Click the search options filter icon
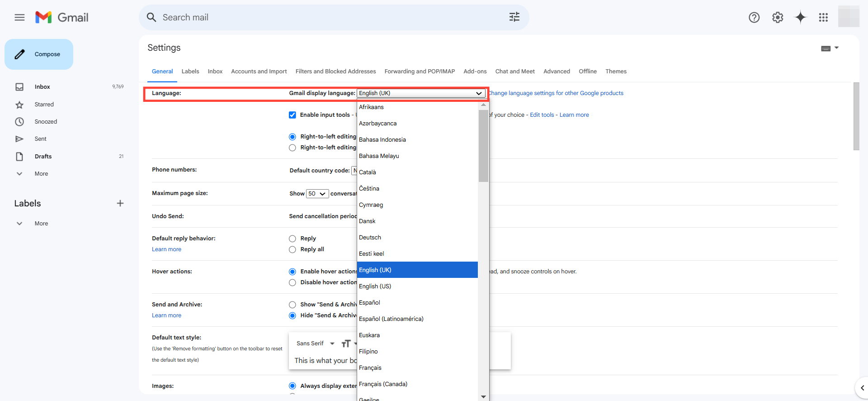This screenshot has width=868, height=401. click(514, 17)
